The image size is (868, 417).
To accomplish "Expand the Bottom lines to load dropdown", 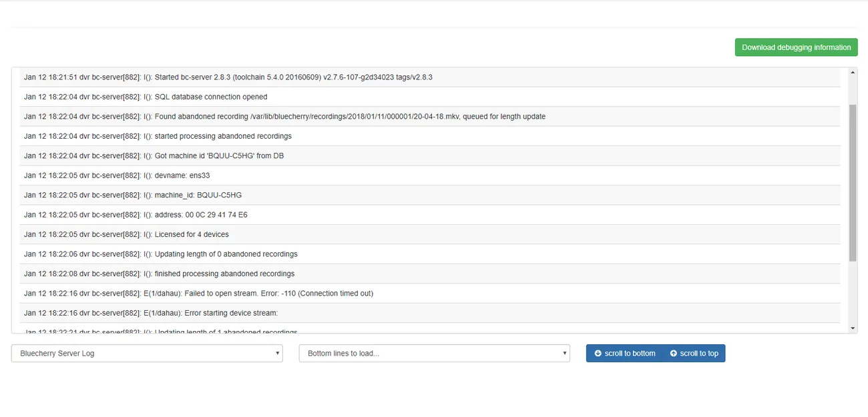I will click(x=434, y=353).
